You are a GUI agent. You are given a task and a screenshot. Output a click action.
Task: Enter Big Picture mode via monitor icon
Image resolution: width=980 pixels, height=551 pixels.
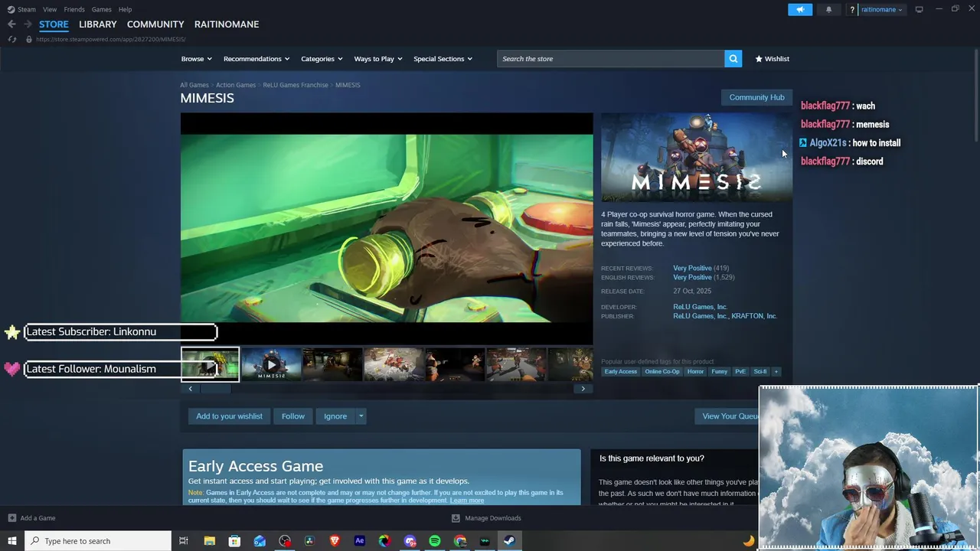[919, 9]
